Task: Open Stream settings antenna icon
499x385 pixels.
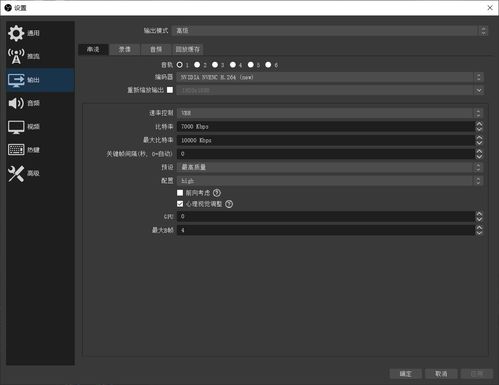Action: point(16,56)
